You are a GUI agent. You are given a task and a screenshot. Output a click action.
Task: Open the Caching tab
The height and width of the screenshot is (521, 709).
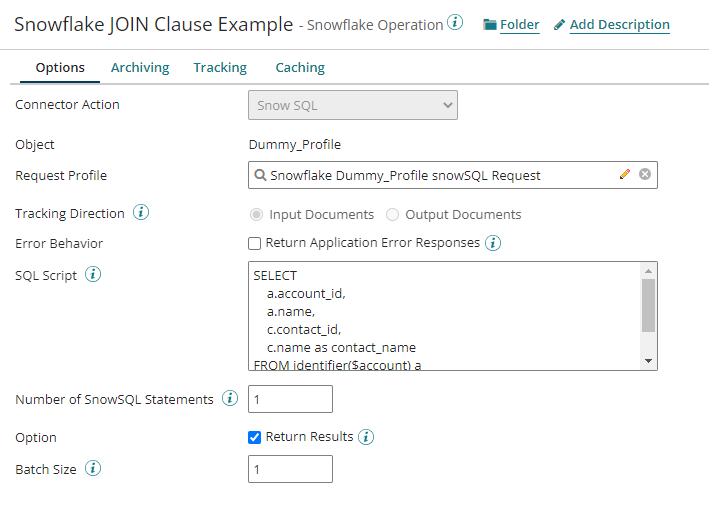pos(300,67)
